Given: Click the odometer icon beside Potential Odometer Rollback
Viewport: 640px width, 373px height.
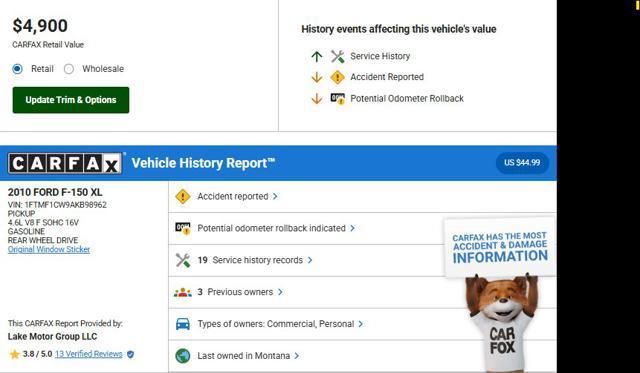Looking at the screenshot, I should [x=338, y=98].
